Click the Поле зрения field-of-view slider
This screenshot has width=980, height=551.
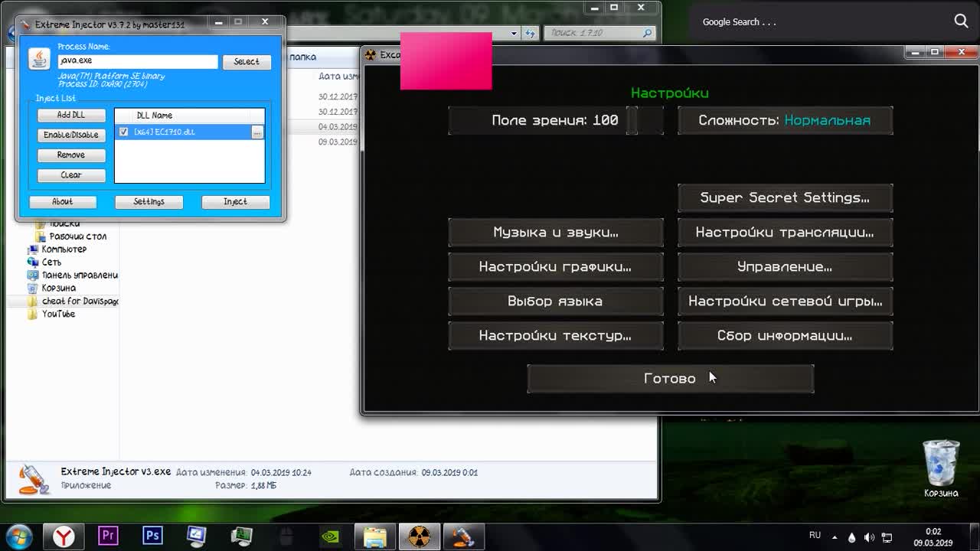click(556, 120)
